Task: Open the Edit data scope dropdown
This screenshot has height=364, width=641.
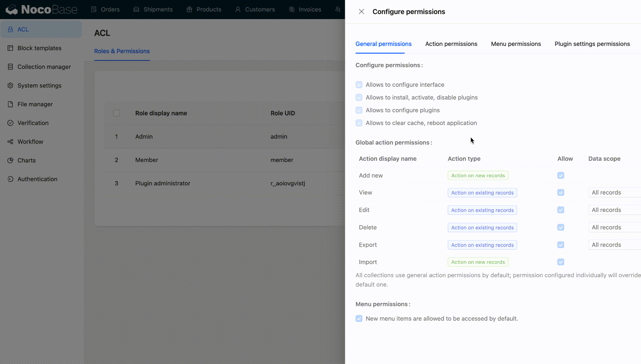Action: point(614,210)
